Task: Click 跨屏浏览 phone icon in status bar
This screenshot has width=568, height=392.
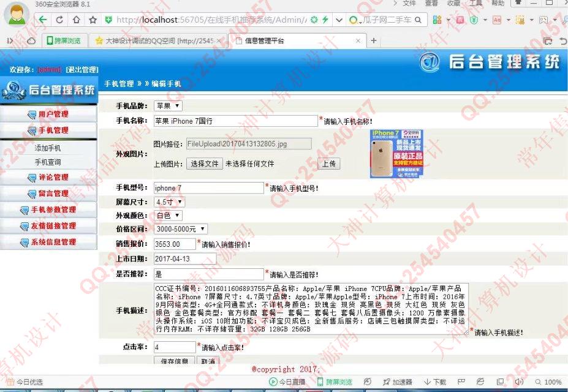Action: point(320,382)
